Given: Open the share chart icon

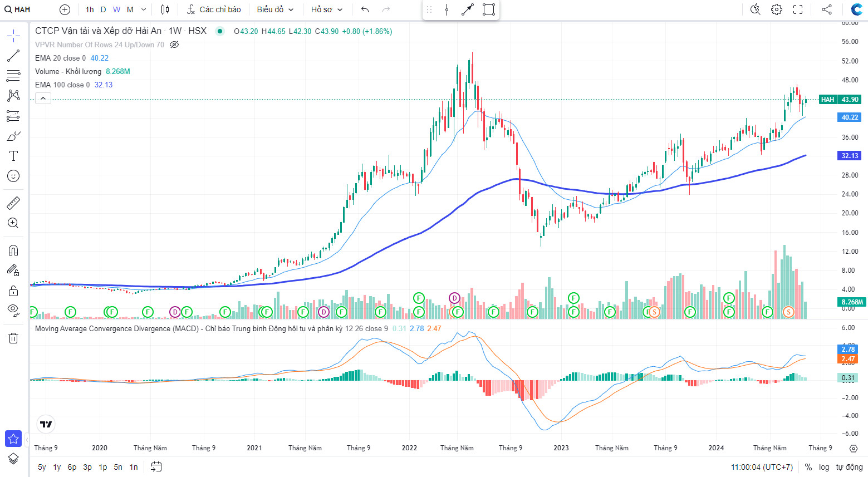Looking at the screenshot, I should point(827,9).
